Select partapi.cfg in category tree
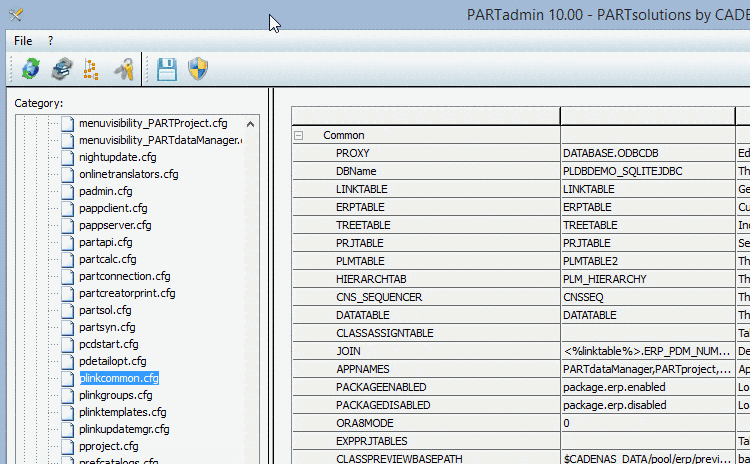This screenshot has height=464, width=750. 106,243
